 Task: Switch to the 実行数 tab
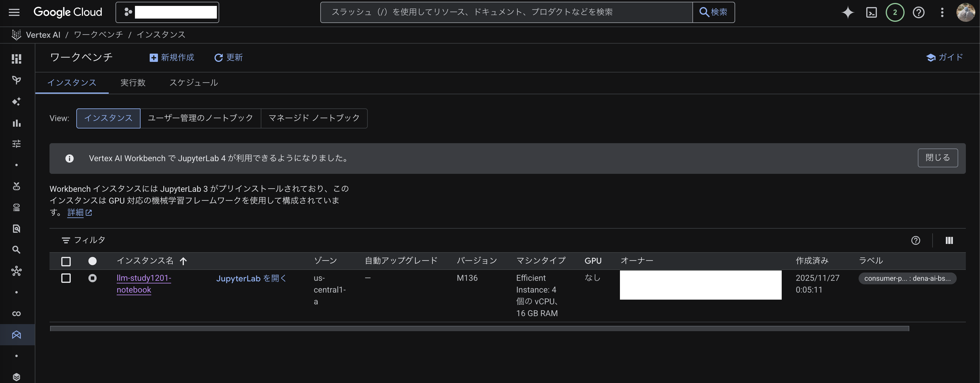[x=133, y=82]
